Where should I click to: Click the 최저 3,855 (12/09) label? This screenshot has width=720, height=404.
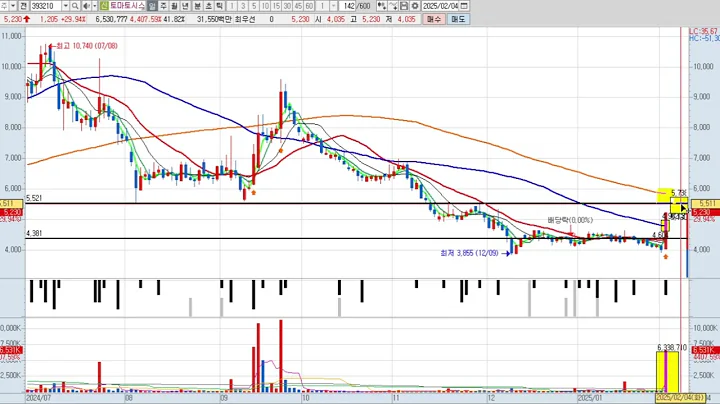coord(469,253)
